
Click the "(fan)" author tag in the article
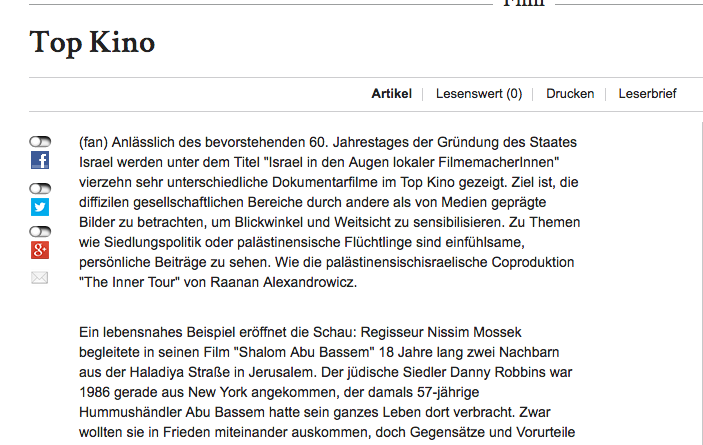tap(93, 142)
